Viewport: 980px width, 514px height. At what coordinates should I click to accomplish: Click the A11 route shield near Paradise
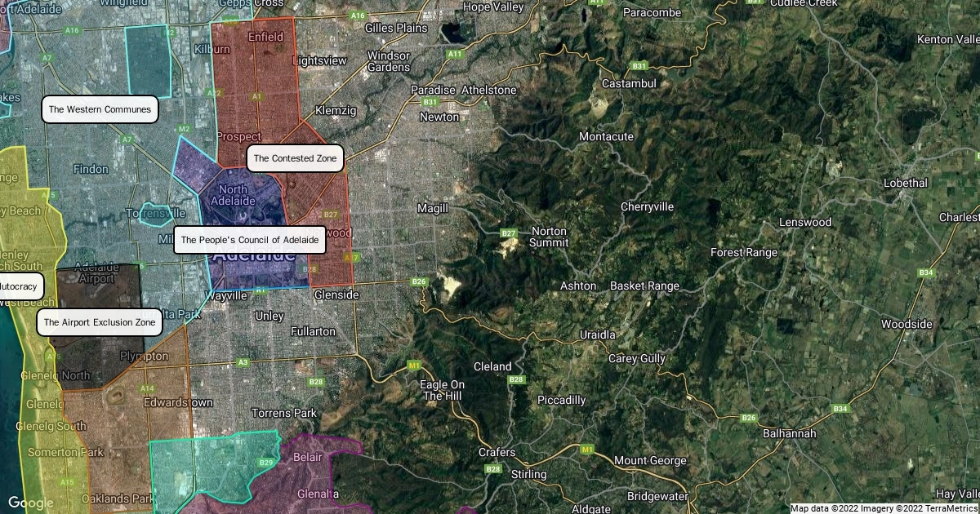point(454,54)
